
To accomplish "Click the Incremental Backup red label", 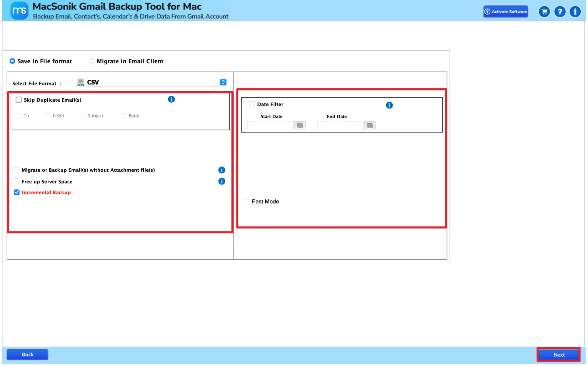I will [46, 193].
